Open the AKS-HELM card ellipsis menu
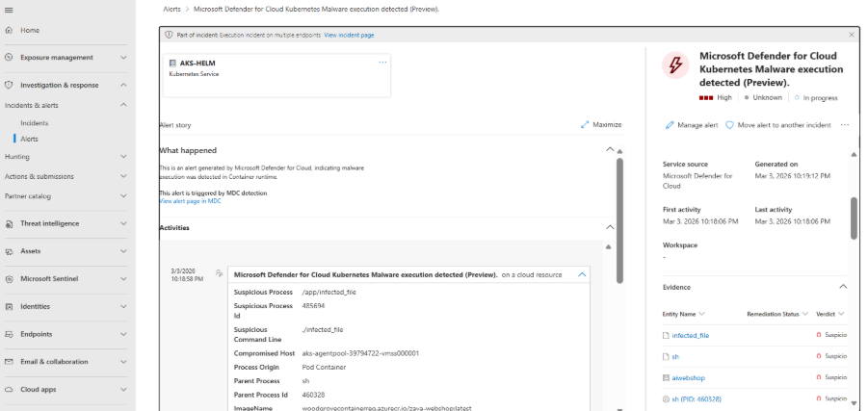 (x=382, y=63)
